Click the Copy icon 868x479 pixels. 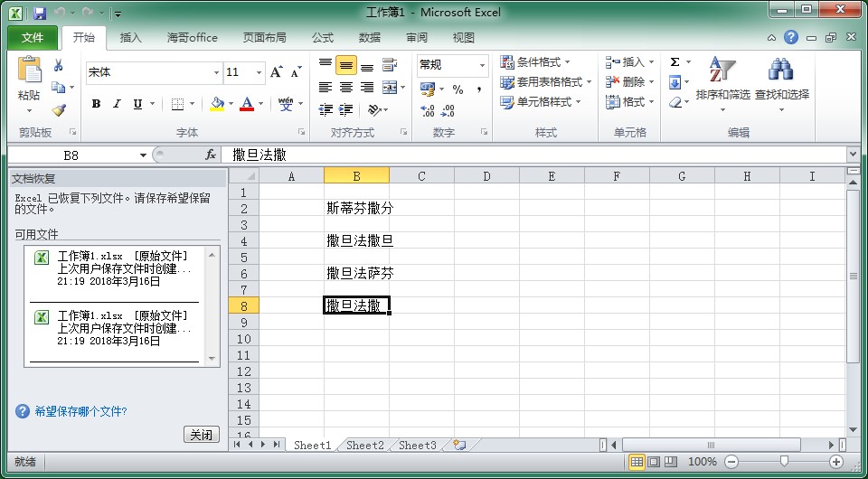(x=58, y=88)
